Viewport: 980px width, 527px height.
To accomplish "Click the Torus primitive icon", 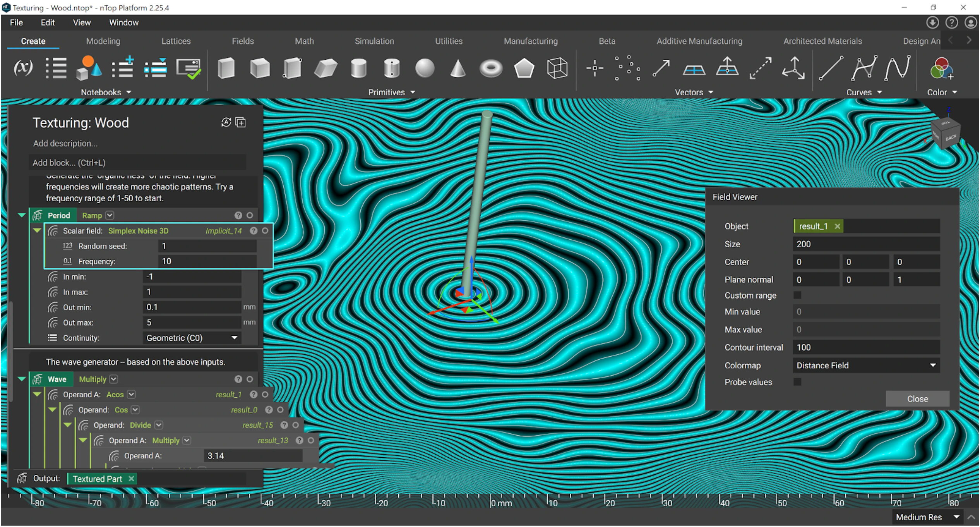I will click(490, 69).
